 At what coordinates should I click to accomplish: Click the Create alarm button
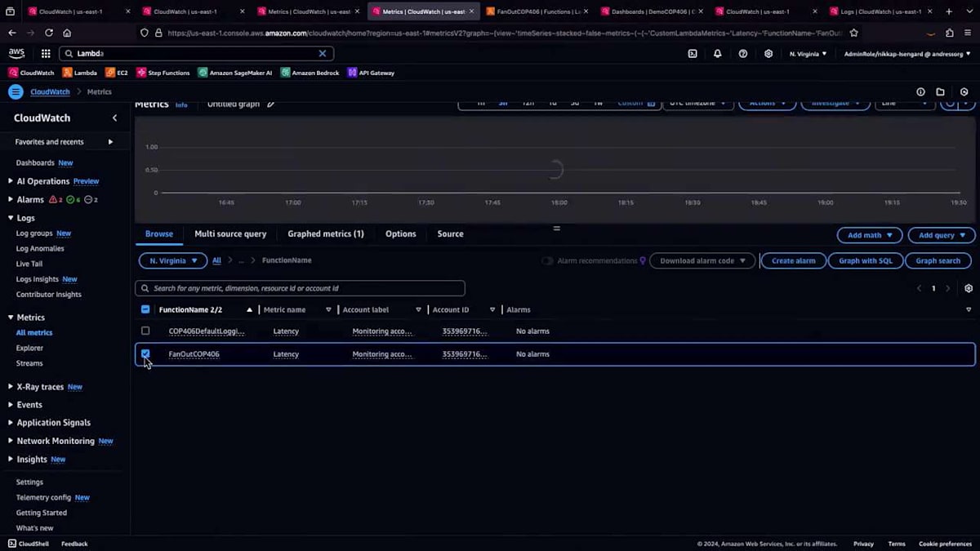pos(794,260)
